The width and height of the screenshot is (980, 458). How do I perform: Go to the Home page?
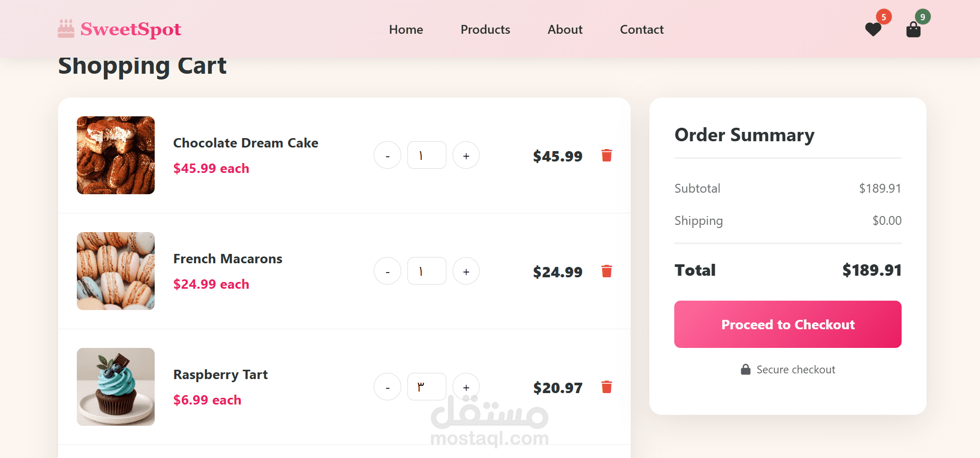click(406, 30)
